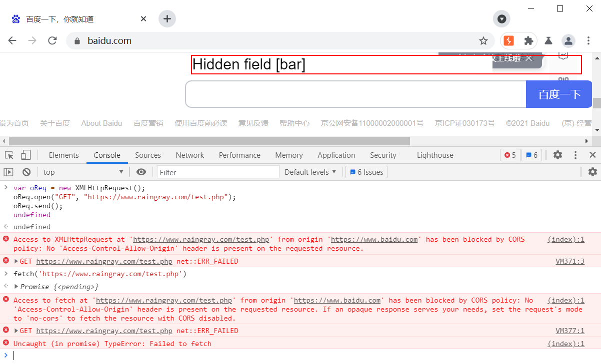Create a live expression with eye icon
Image resolution: width=601 pixels, height=364 pixels.
click(x=141, y=172)
